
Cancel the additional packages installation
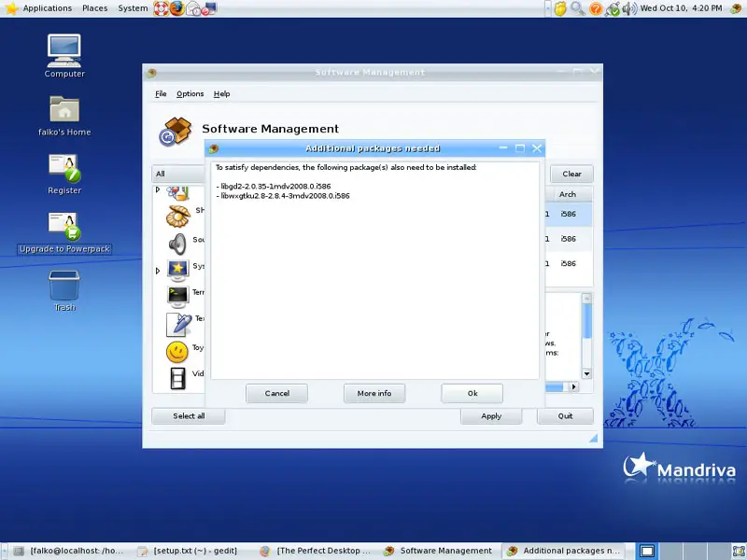tap(276, 393)
